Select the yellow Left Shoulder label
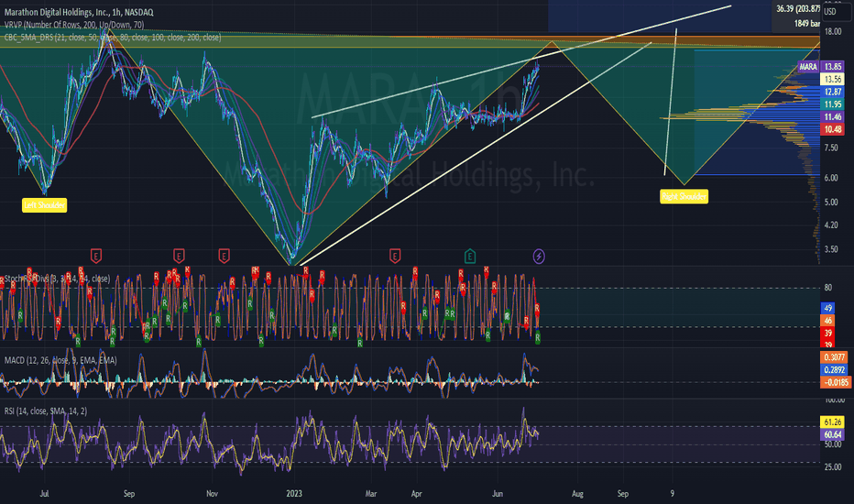The width and height of the screenshot is (854, 504). [x=45, y=205]
